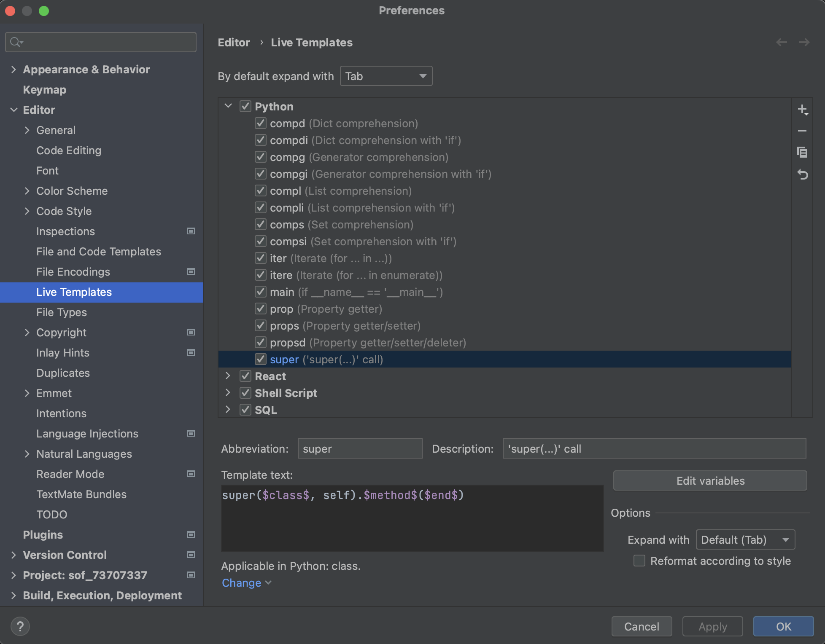The height and width of the screenshot is (644, 825).
Task: Click the duplicate template icon
Action: click(x=802, y=152)
